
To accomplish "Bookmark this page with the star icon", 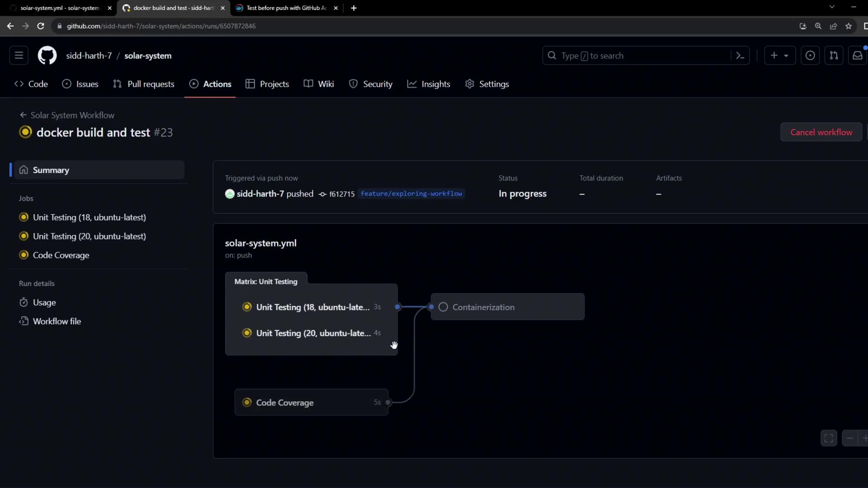I will tap(849, 26).
